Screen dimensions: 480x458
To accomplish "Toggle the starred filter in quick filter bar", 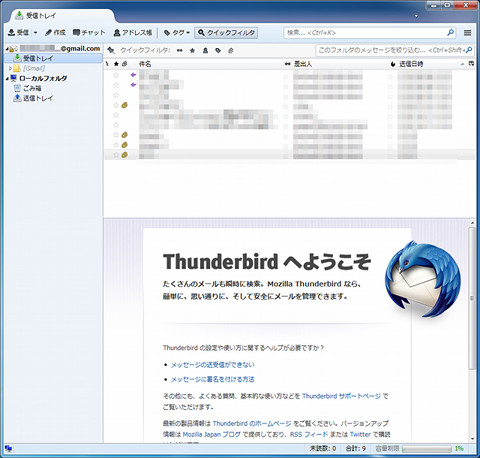I will click(192, 51).
